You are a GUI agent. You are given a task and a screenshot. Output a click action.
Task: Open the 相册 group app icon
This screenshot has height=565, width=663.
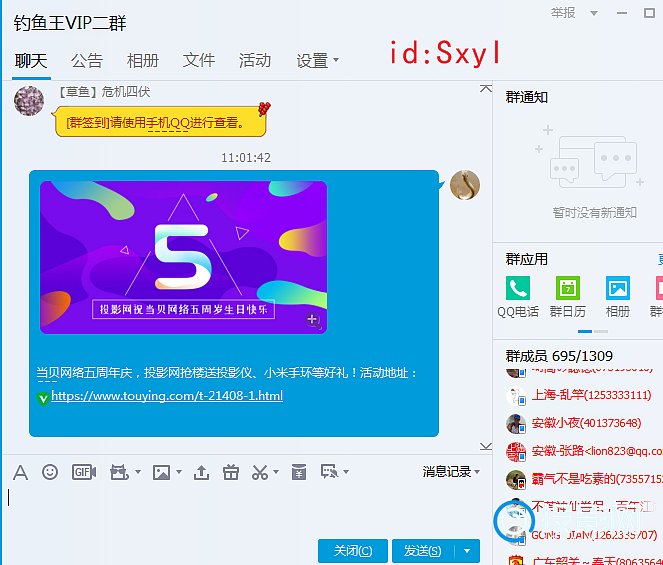coord(617,288)
